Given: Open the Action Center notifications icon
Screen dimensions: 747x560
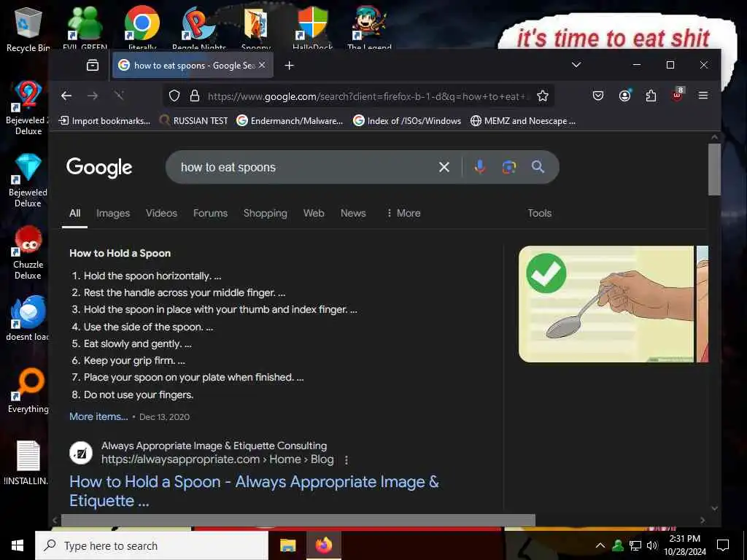Looking at the screenshot, I should pyautogui.click(x=723, y=545).
